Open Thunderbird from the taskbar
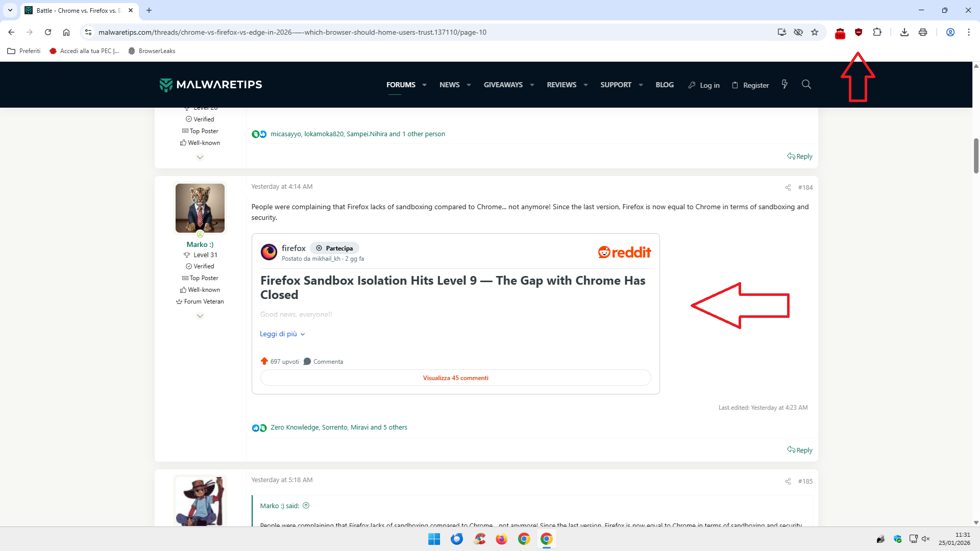 [x=457, y=539]
